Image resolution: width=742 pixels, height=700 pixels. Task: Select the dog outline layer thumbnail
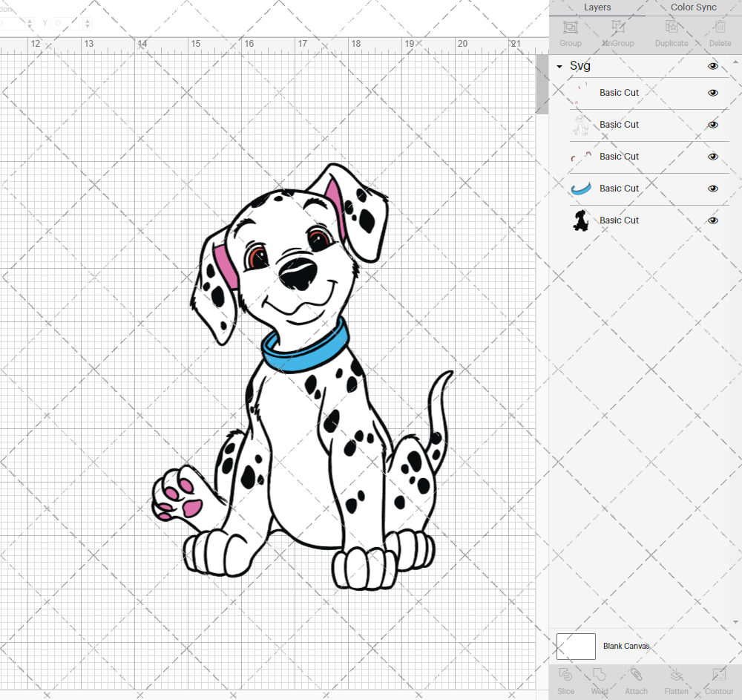[x=580, y=125]
